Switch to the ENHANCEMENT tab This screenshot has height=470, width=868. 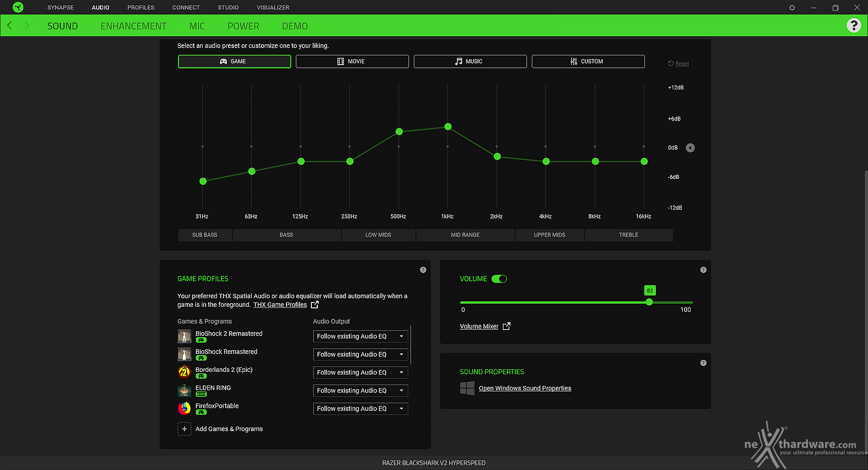click(133, 26)
